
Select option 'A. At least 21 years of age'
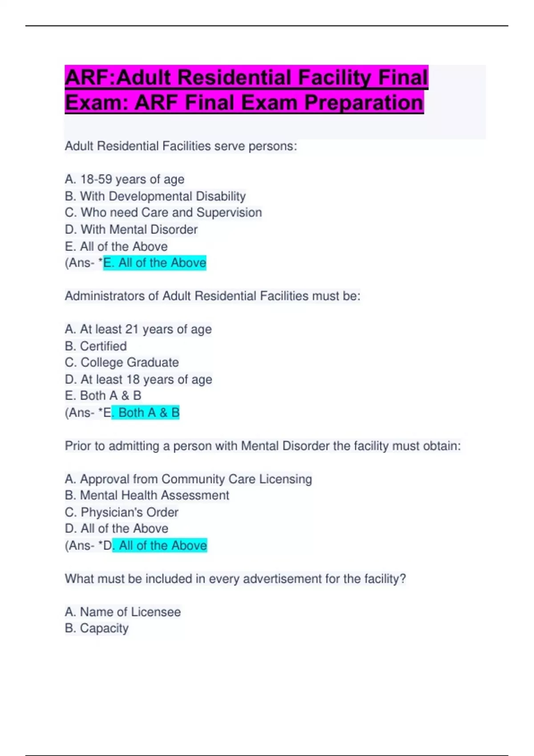[x=138, y=330]
